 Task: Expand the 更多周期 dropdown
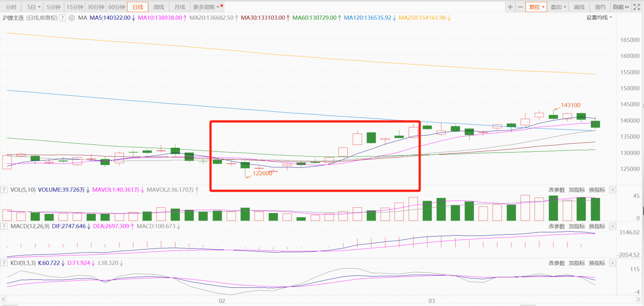tap(207, 7)
